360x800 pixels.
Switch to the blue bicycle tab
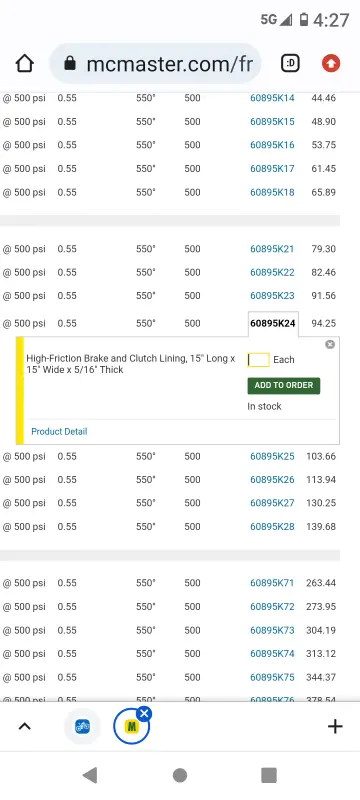[x=82, y=727]
